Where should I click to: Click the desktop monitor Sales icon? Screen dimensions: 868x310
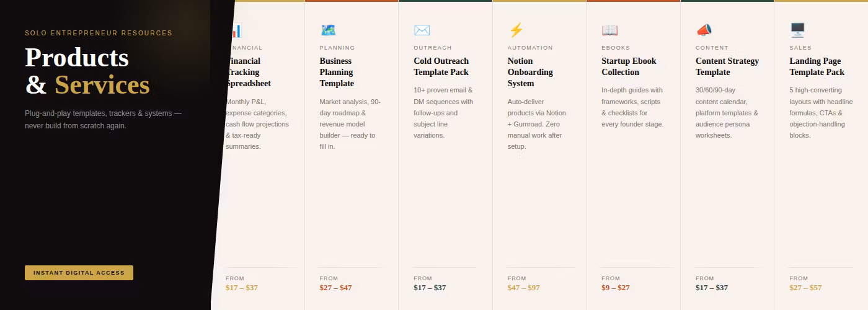[x=797, y=30]
